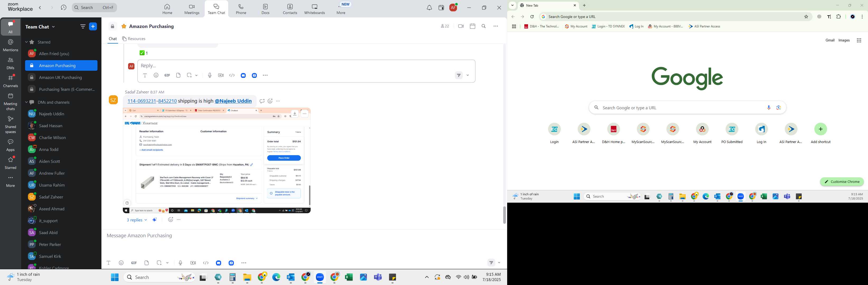Open the screenshot dropdown arrow in the Reply box toolbar

(197, 75)
